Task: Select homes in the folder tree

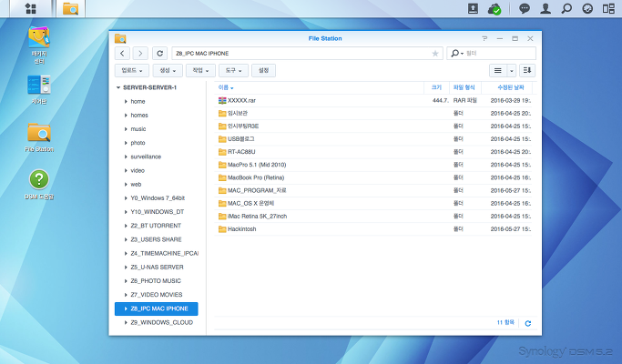Action: 139,116
